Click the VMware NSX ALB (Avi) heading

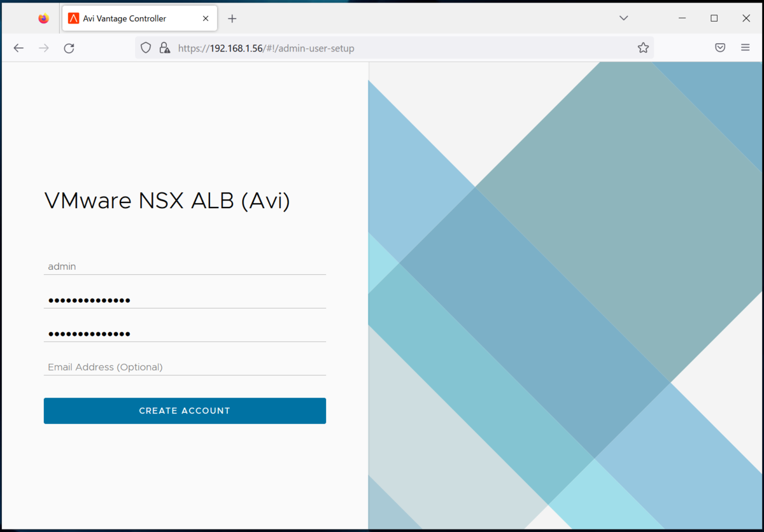(x=167, y=201)
